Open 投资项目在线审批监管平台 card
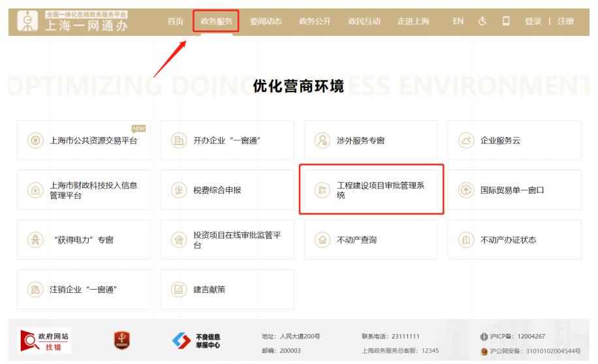 (x=227, y=239)
